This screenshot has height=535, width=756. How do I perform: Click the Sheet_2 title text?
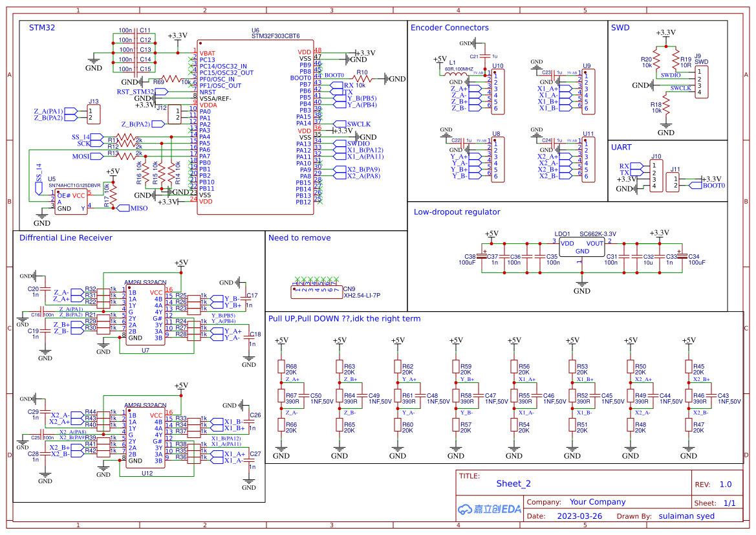[512, 483]
